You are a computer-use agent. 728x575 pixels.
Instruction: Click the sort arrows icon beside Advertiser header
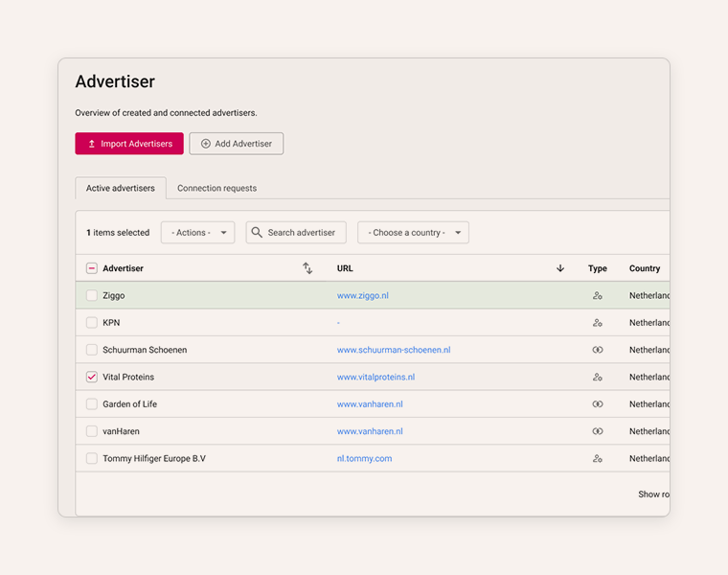(x=307, y=268)
